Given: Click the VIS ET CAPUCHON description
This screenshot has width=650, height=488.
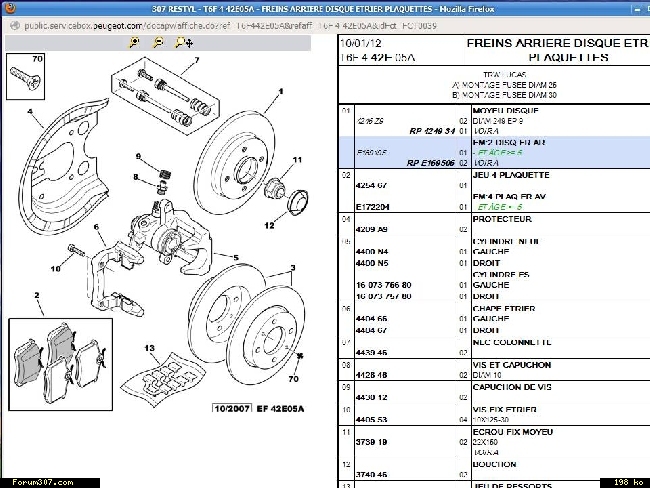Looking at the screenshot, I should [x=512, y=365].
